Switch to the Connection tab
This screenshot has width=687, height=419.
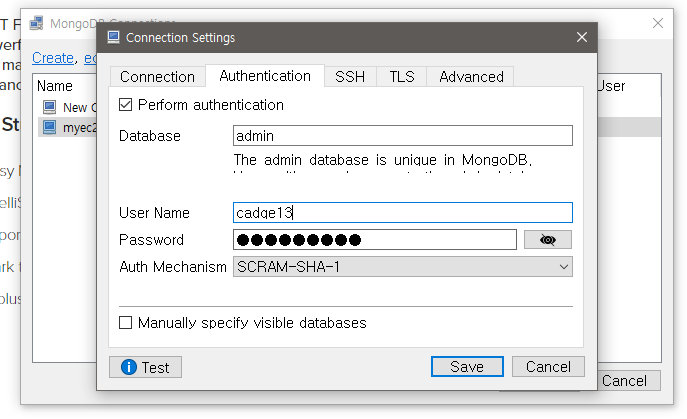[157, 77]
